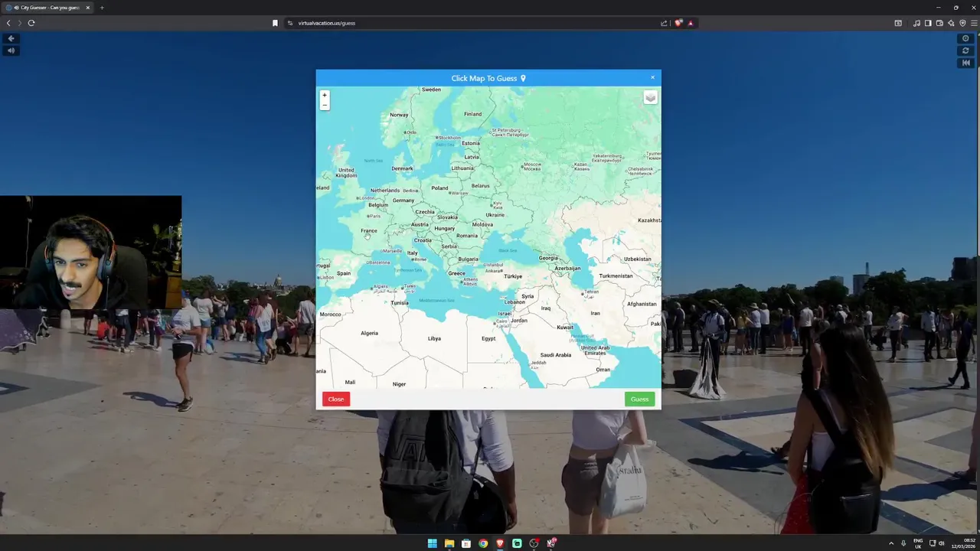Reload the browser page

click(x=31, y=23)
